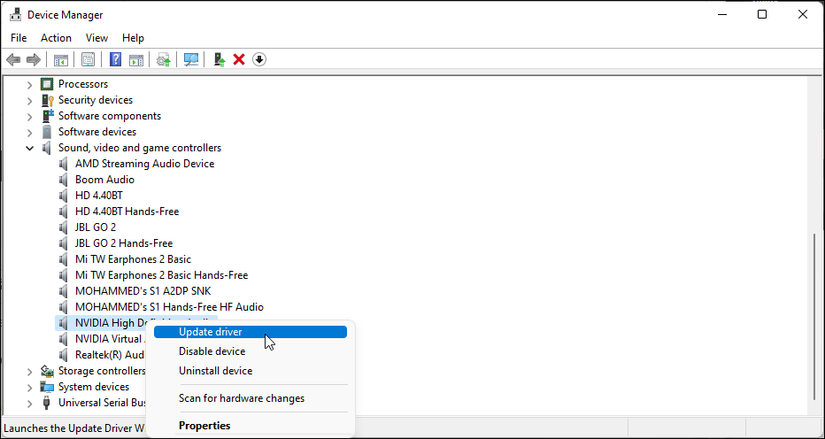Expand the Security devices category

click(x=29, y=100)
